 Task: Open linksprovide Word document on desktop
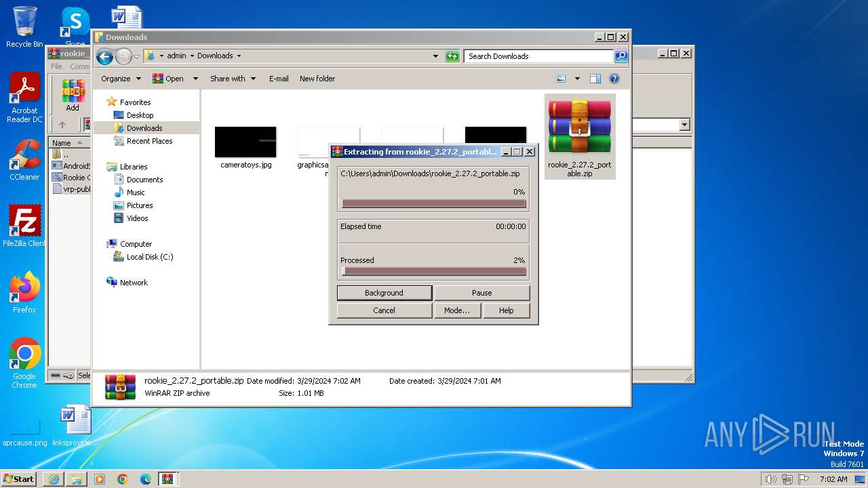(x=75, y=426)
